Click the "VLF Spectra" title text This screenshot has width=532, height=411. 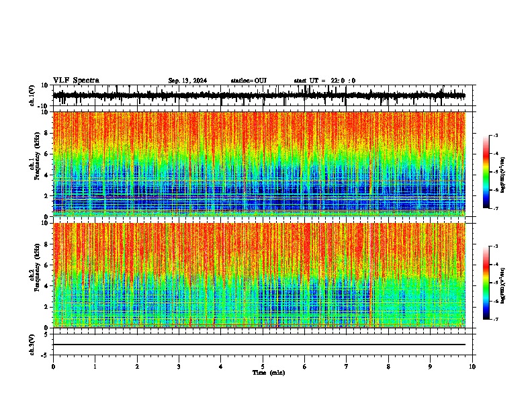pos(76,81)
